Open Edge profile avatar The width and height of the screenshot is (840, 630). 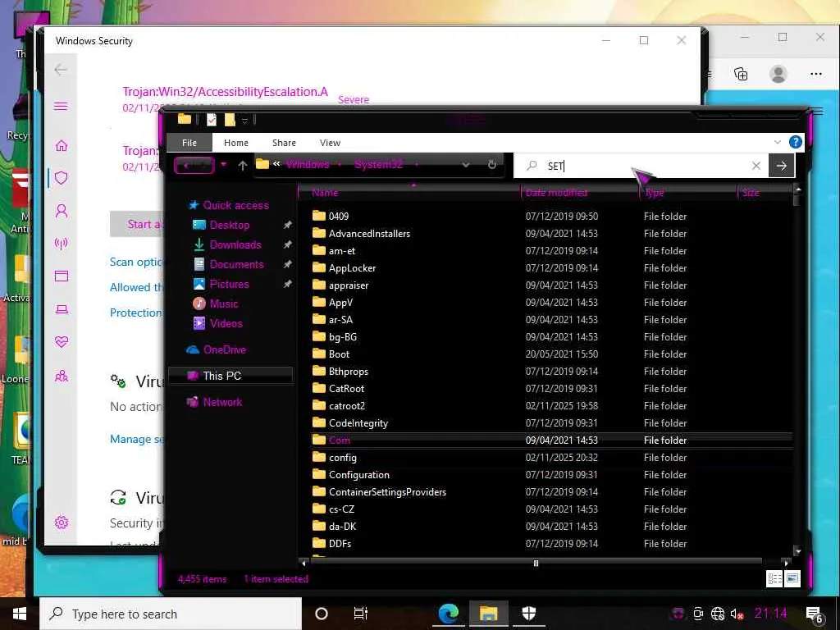[778, 74]
